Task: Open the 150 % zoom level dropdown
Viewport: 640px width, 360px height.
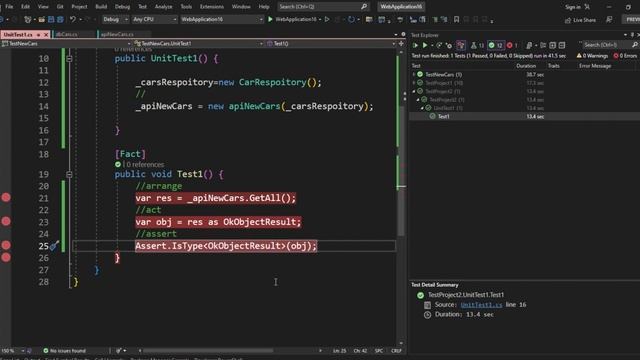Action: coord(12,351)
